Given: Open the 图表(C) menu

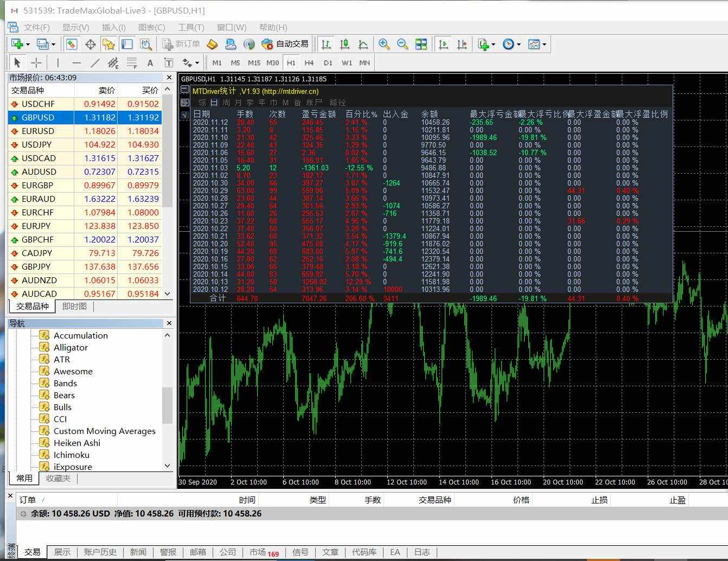Looking at the screenshot, I should coord(151,27).
